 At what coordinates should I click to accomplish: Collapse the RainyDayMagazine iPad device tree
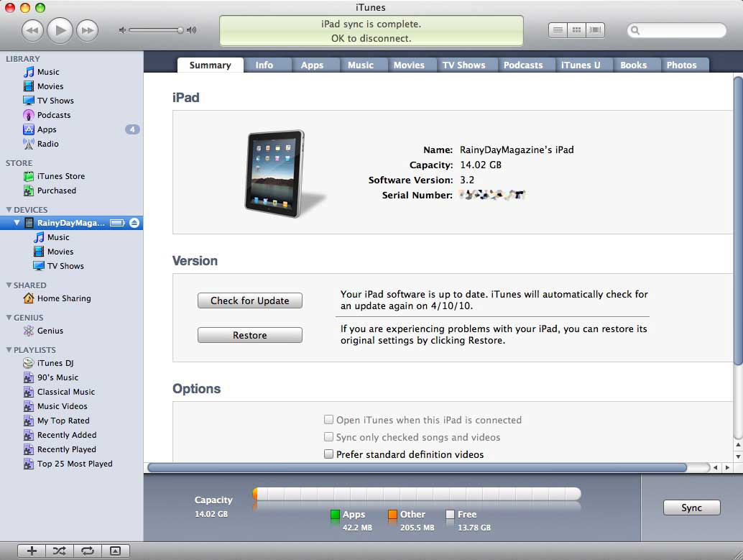coord(17,222)
